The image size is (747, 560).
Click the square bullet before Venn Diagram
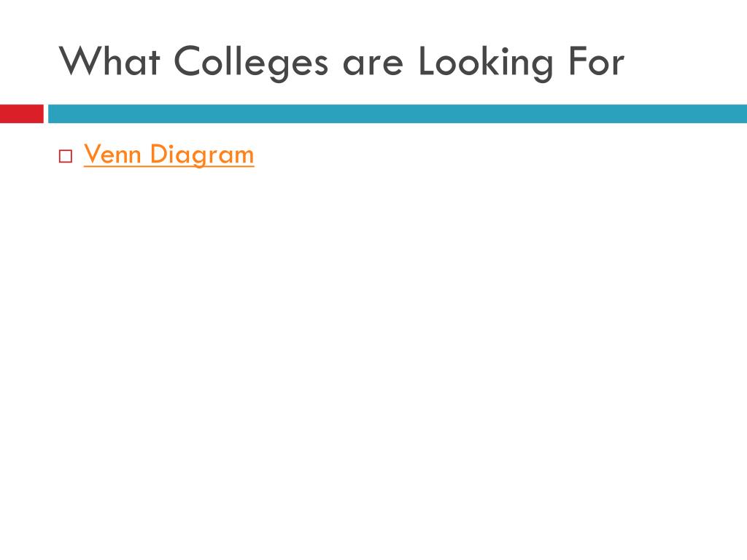click(x=66, y=156)
